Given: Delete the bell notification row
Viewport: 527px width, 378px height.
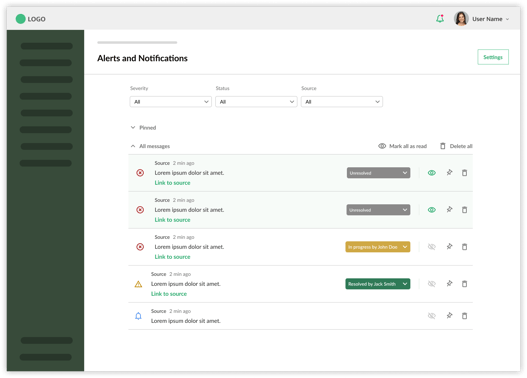Looking at the screenshot, I should point(464,316).
